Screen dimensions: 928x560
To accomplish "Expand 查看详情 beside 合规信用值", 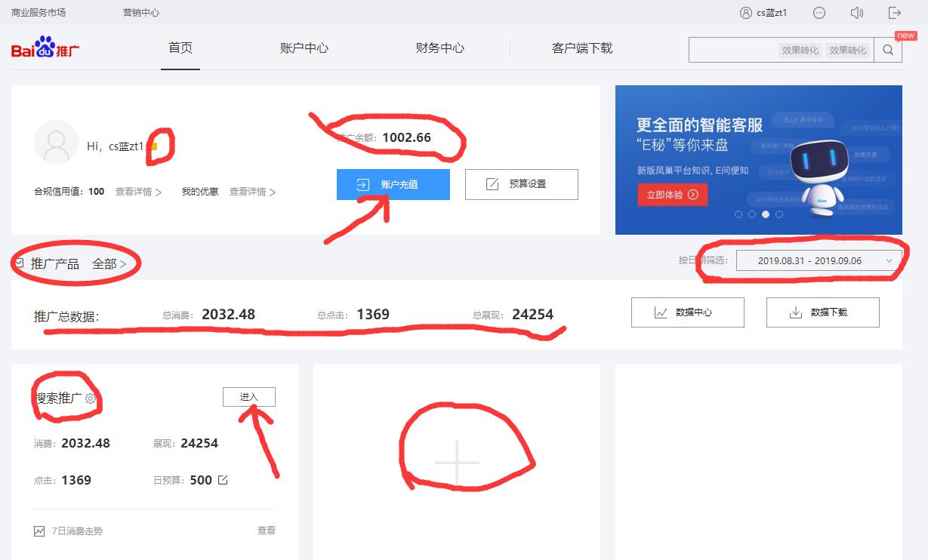I will tap(134, 191).
